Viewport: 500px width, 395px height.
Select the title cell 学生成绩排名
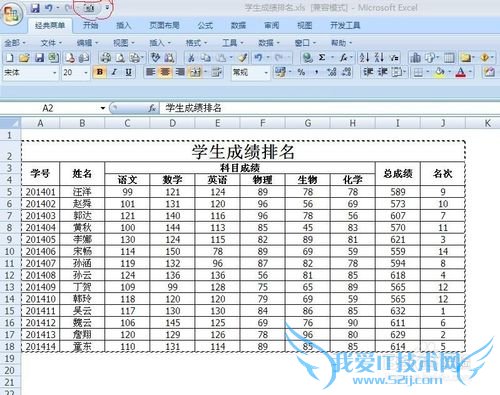(243, 152)
